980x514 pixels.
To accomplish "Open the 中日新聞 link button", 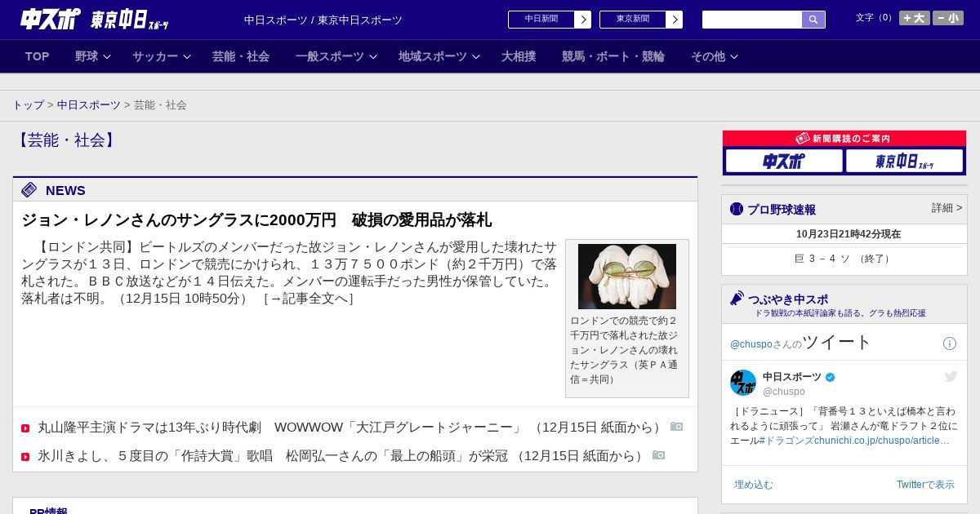I will (x=541, y=20).
